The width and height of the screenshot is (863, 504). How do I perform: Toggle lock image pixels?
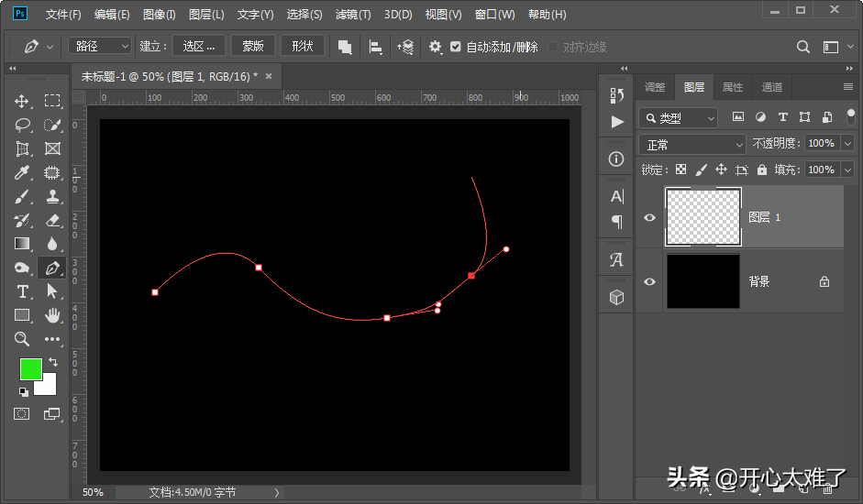pyautogui.click(x=701, y=170)
